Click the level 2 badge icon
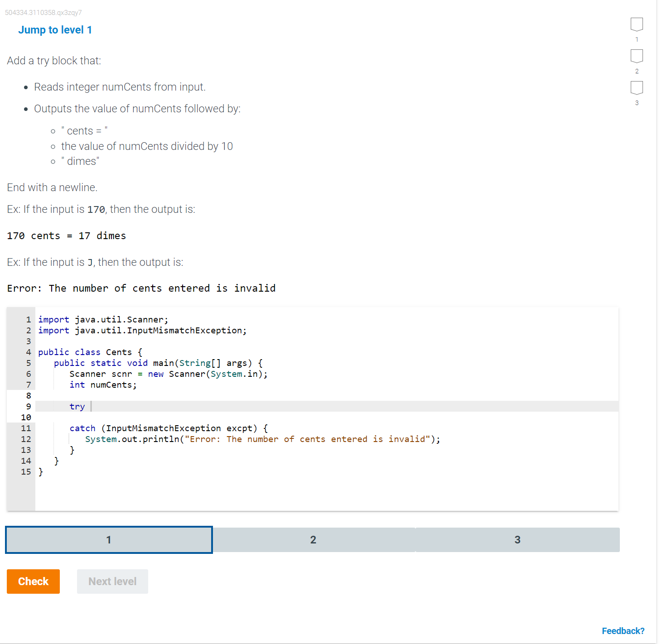Screen dimensions: 662x644 pyautogui.click(x=637, y=57)
